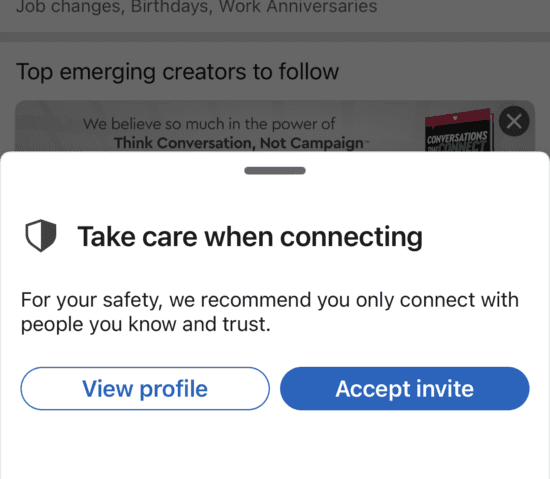Image resolution: width=550 pixels, height=479 pixels.
Task: Tap the bottom sheet drag handle
Action: pos(275,170)
